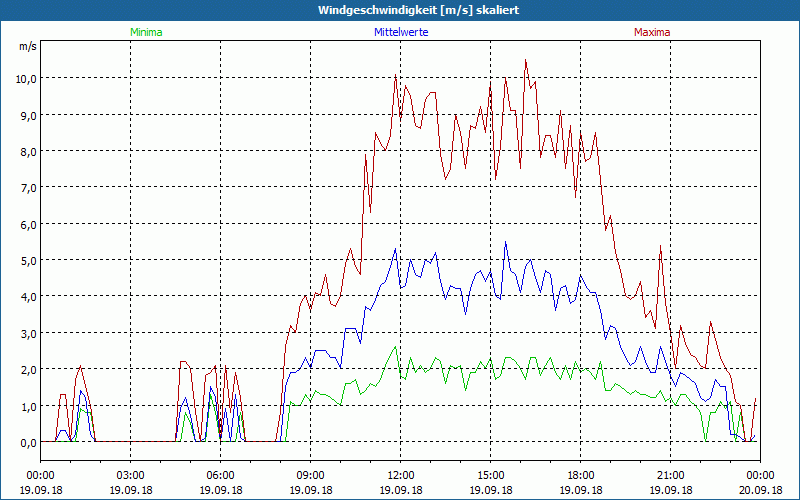The width and height of the screenshot is (800, 500).
Task: Click the 2,0 y-axis value
Action: (29, 370)
